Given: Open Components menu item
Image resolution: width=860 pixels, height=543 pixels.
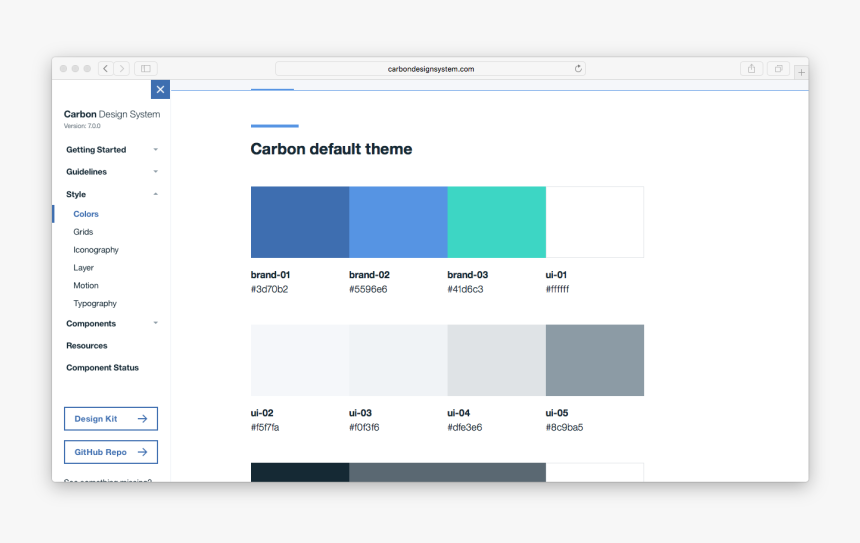Looking at the screenshot, I should [91, 324].
